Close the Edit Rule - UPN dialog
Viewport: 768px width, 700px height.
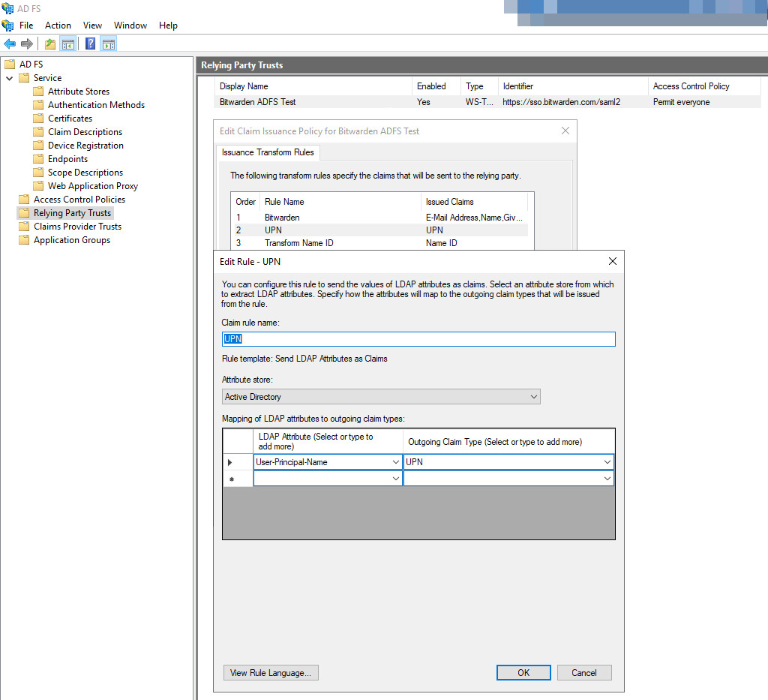[612, 261]
